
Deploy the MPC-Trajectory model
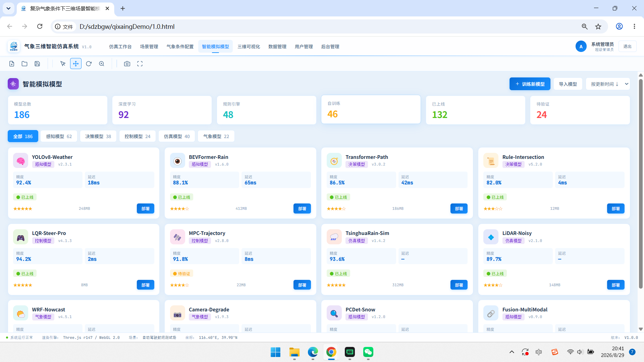coord(302,285)
